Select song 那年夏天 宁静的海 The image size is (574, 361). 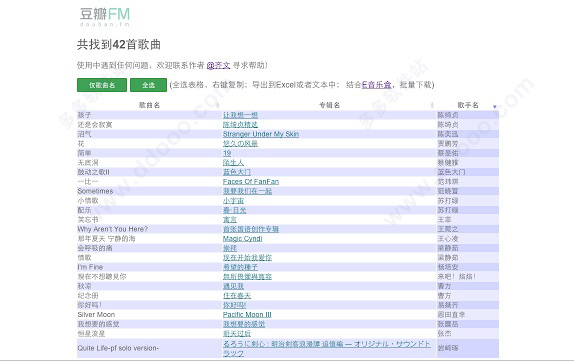(106, 239)
